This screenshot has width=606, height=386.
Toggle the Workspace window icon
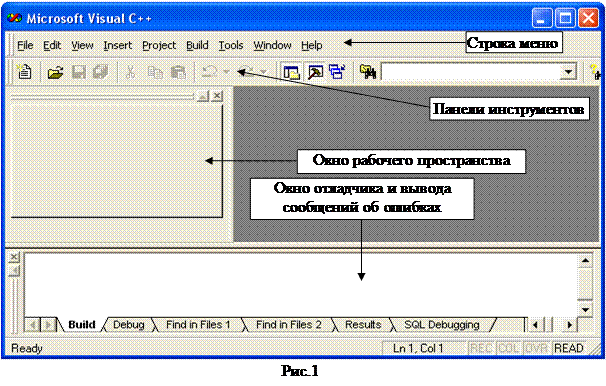click(291, 72)
